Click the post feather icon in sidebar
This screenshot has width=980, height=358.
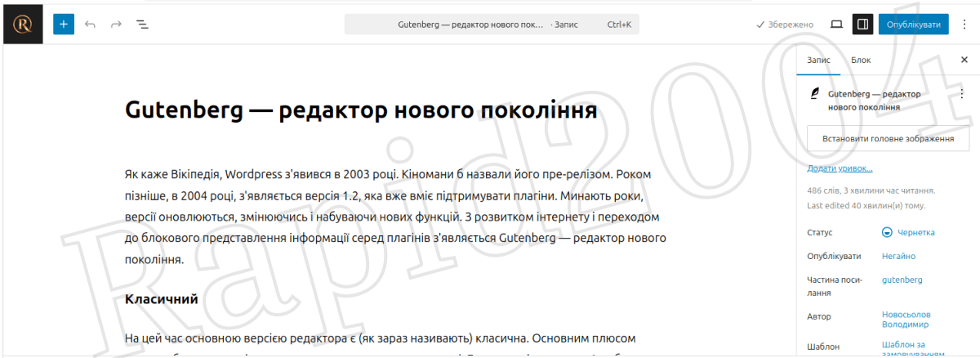[x=814, y=94]
